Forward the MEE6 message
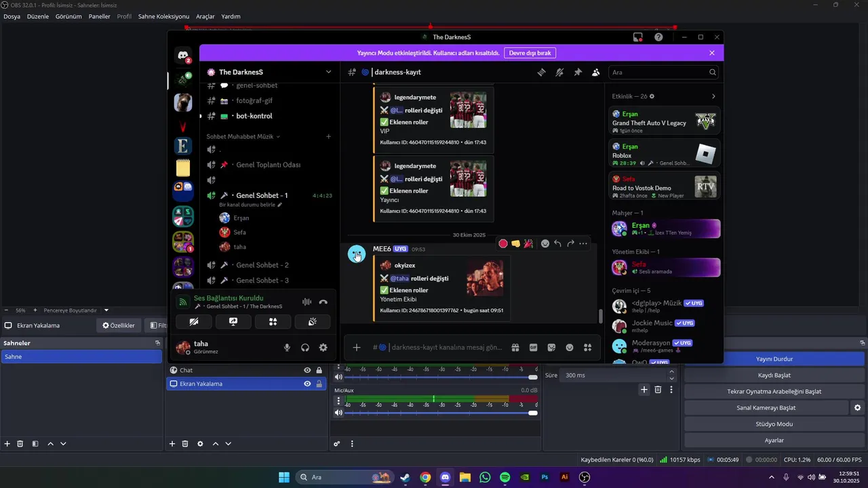868x488 pixels. [x=570, y=244]
